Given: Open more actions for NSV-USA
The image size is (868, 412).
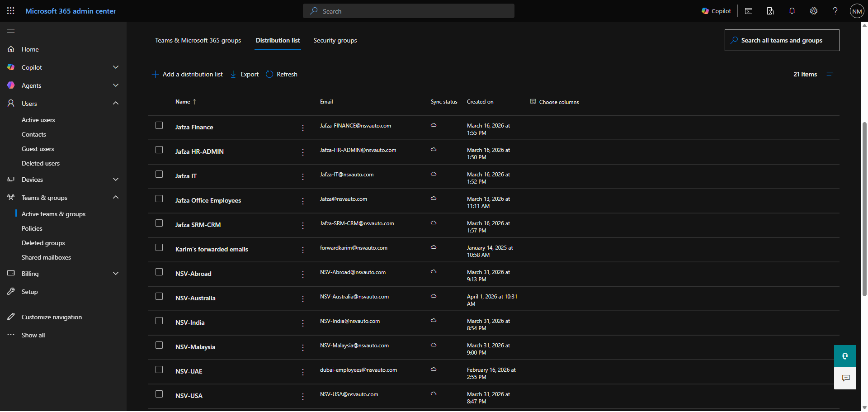Looking at the screenshot, I should point(303,397).
